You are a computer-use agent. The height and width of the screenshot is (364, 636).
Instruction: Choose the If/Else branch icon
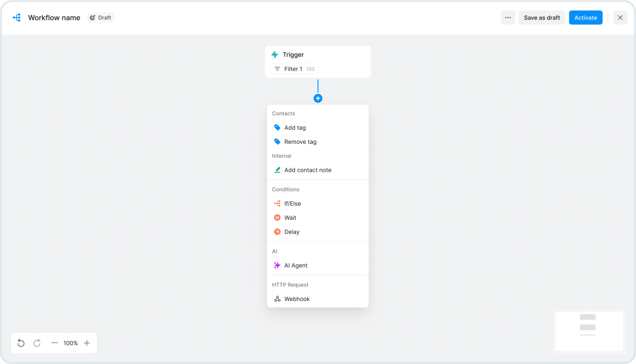pos(277,204)
